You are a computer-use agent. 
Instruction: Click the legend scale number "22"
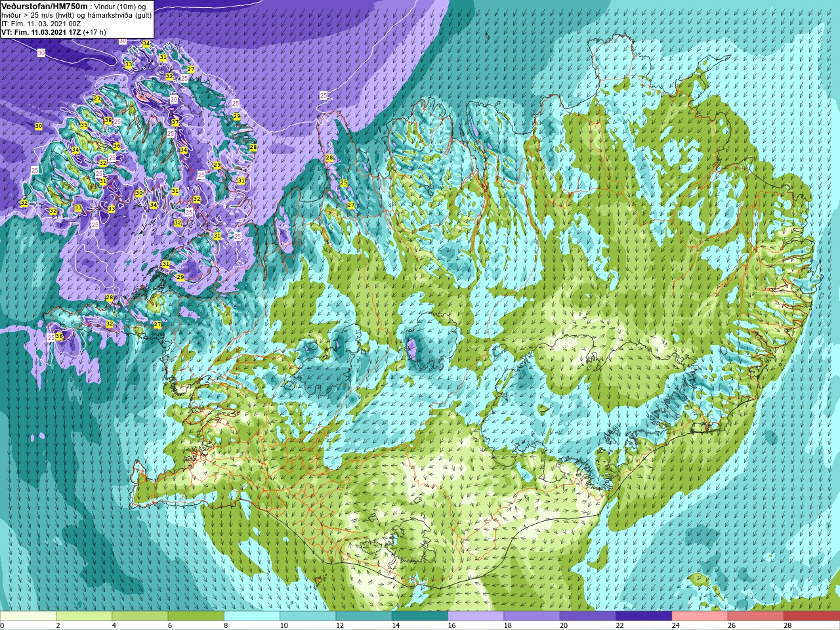619,625
